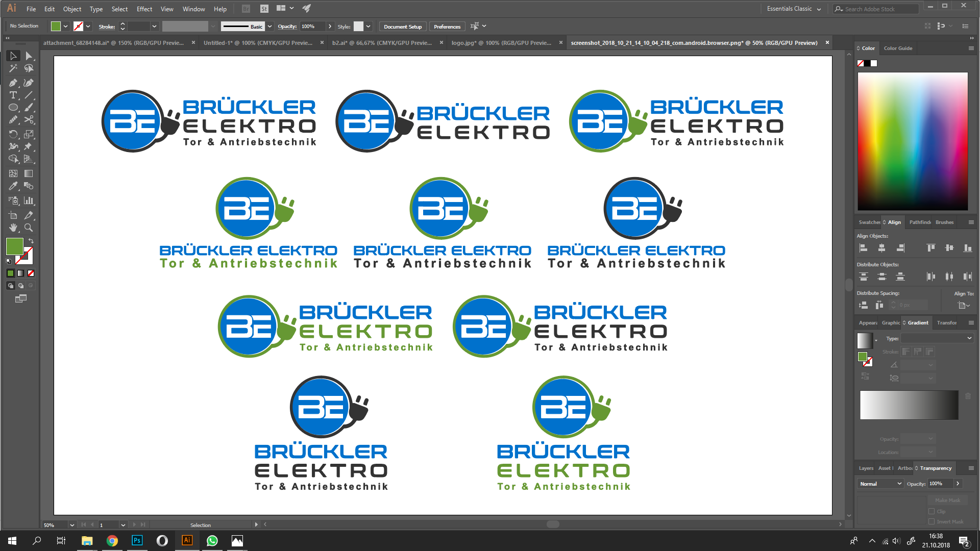Select the Line Segment tool
980x551 pixels.
(29, 95)
